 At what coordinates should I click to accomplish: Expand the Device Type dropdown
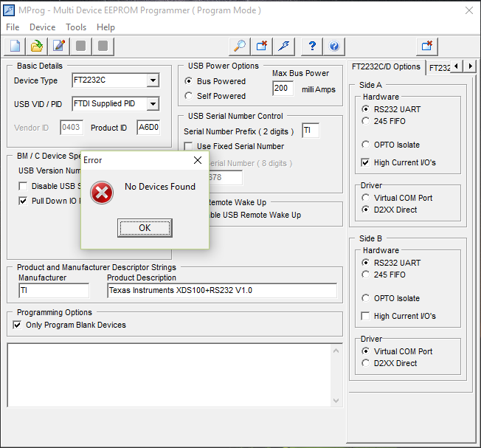(153, 80)
